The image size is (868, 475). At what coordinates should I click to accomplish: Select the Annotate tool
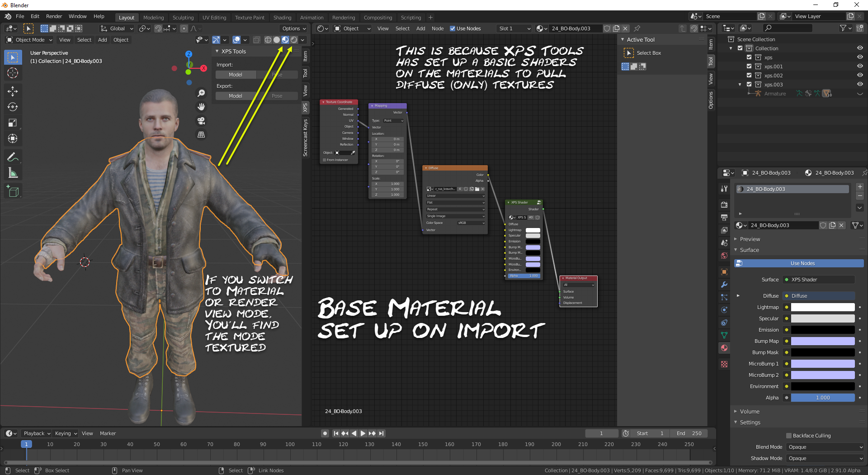click(x=13, y=157)
